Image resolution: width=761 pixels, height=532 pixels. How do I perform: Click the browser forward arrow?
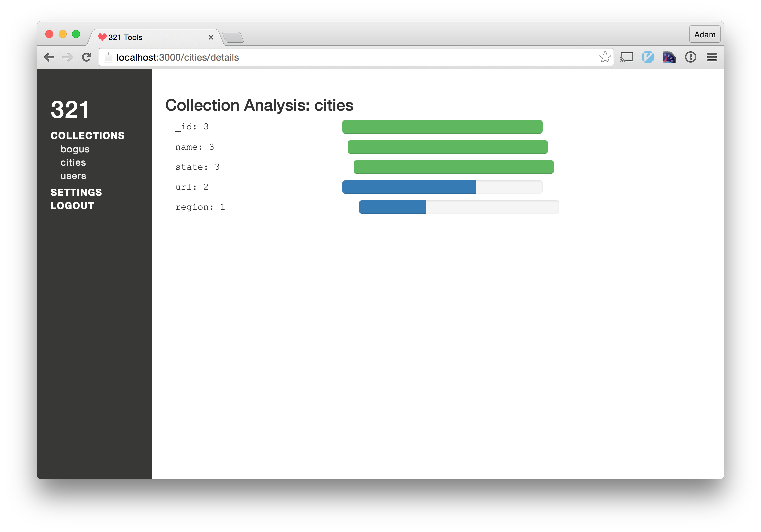point(68,57)
